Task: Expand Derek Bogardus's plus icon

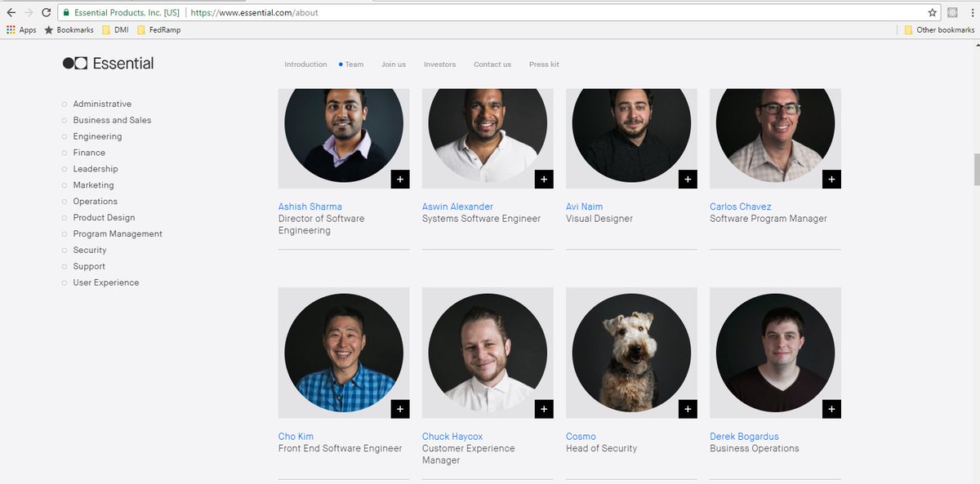Action: click(x=831, y=409)
